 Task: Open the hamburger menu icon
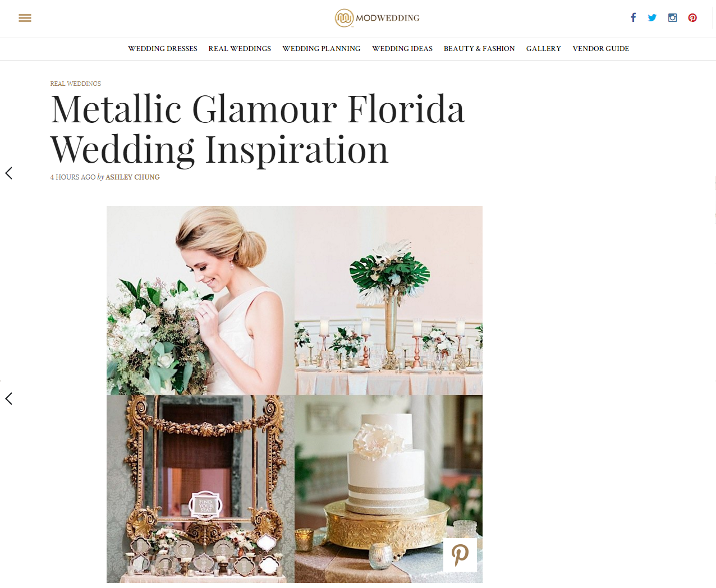click(25, 18)
